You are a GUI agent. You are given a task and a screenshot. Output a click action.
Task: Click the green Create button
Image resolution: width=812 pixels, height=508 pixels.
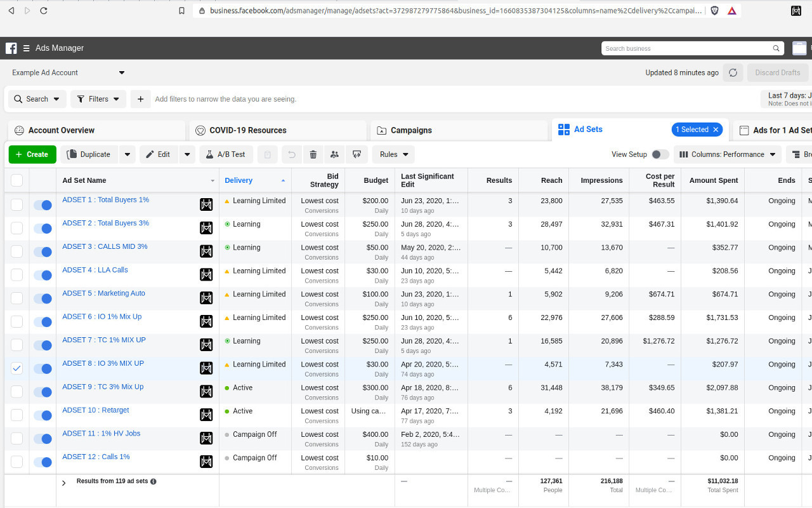[x=32, y=154]
